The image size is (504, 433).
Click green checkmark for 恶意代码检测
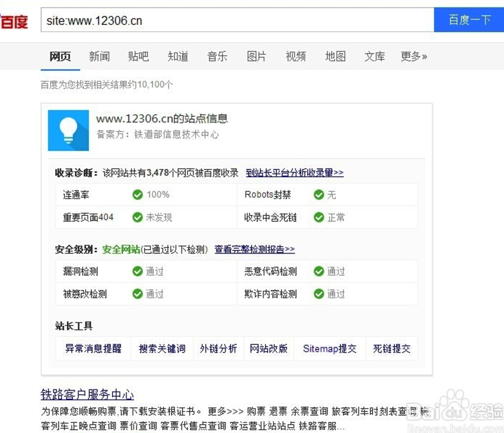319,271
